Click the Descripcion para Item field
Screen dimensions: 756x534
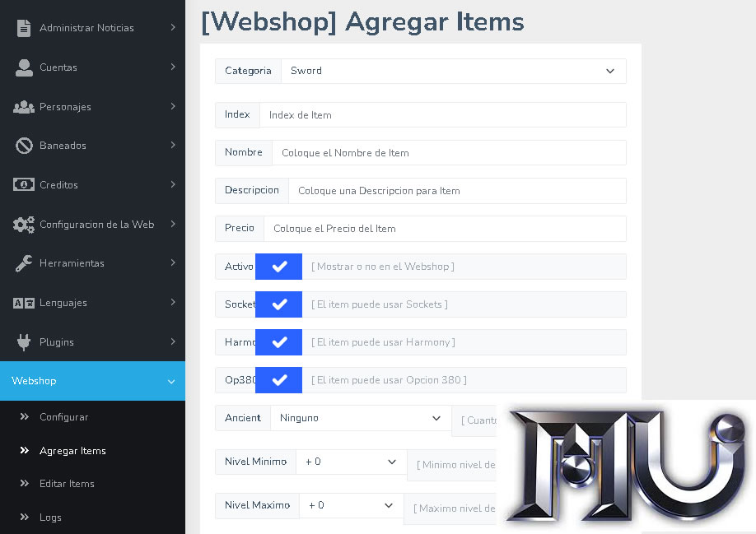pyautogui.click(x=457, y=191)
